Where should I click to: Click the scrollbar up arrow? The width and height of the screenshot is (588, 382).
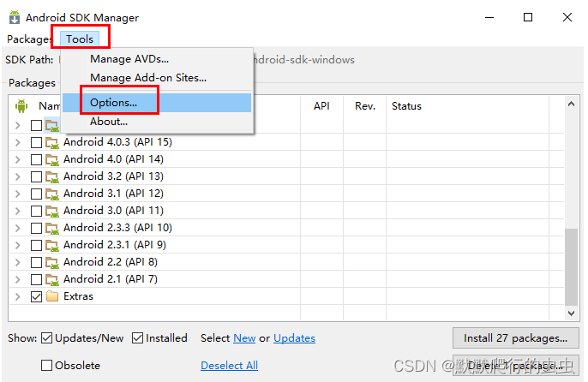point(571,104)
